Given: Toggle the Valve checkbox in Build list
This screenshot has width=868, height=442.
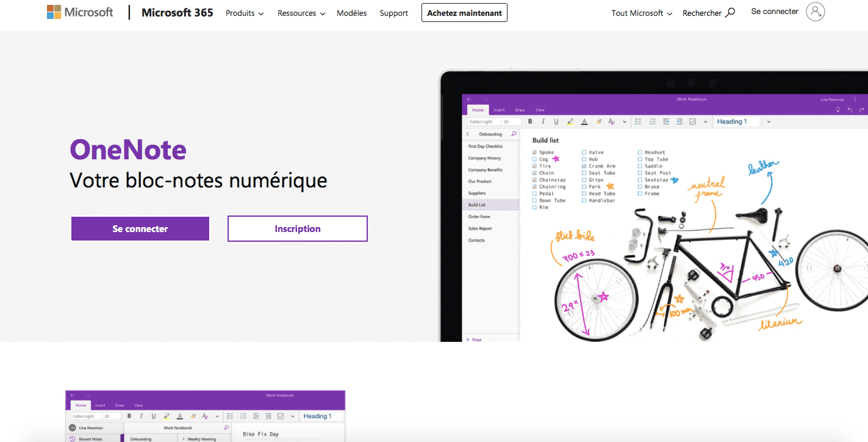Looking at the screenshot, I should (x=584, y=153).
